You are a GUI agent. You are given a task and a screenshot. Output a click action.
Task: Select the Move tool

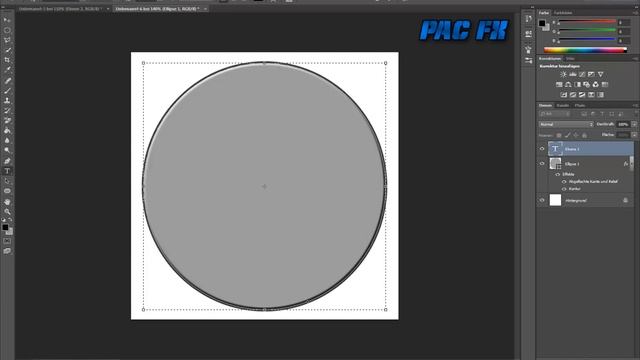point(7,20)
